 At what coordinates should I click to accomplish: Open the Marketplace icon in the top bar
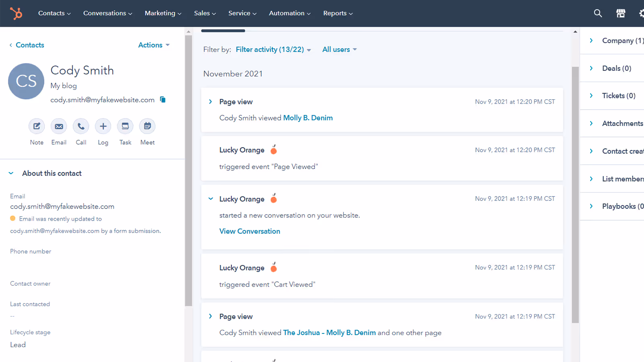pos(621,13)
